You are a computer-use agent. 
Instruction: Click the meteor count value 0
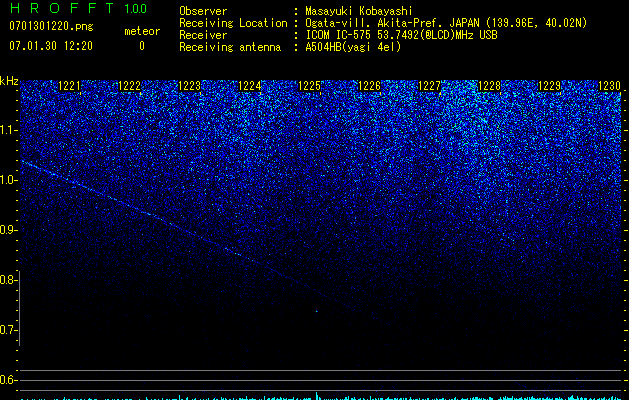(142, 46)
